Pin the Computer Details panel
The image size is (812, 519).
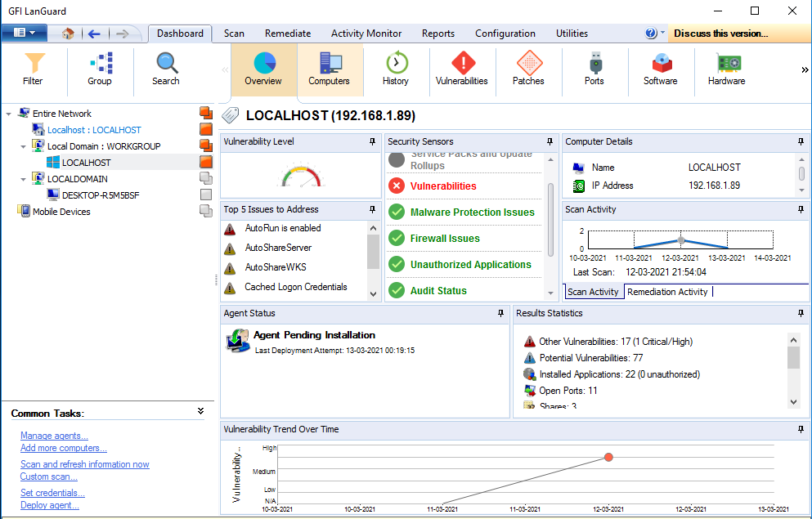[x=801, y=141]
